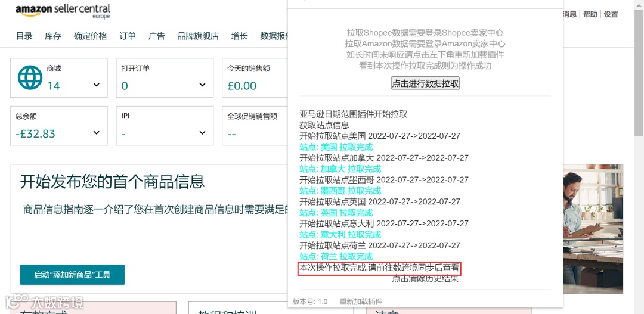This screenshot has width=644, height=314.
Task: Expand the 总余额 card chevron
Action: [x=97, y=133]
